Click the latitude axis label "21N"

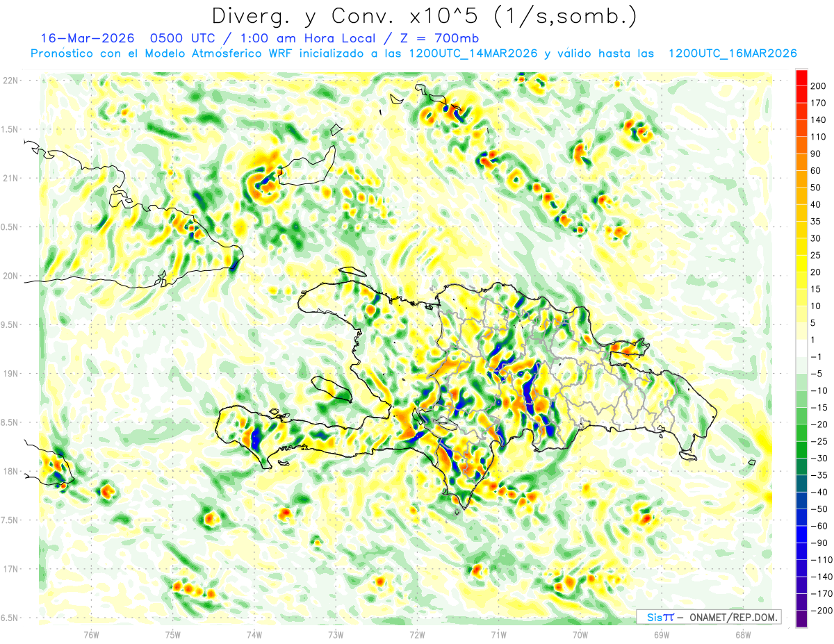click(x=9, y=178)
